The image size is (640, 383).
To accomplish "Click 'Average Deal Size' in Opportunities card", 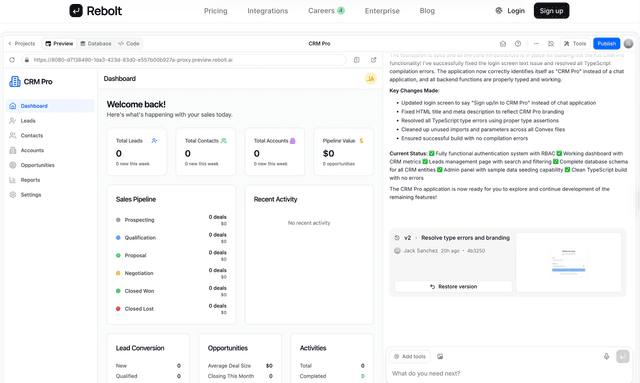I will pyautogui.click(x=229, y=366).
